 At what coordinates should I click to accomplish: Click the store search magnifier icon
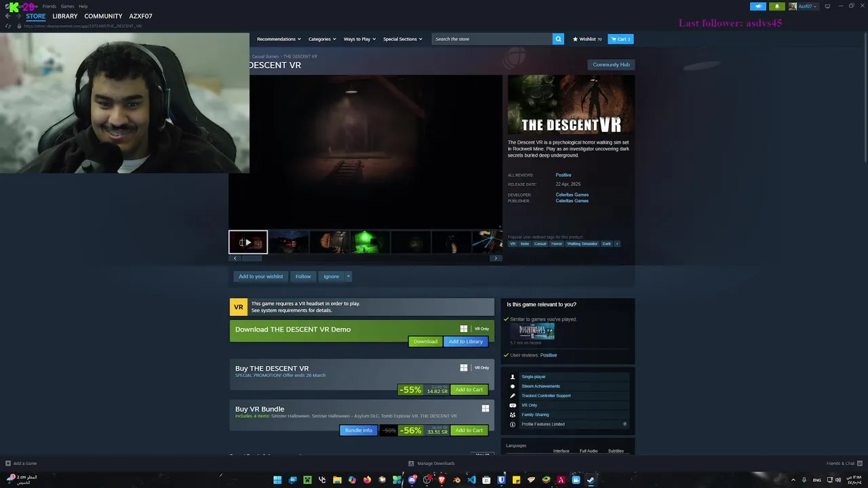[x=558, y=39]
